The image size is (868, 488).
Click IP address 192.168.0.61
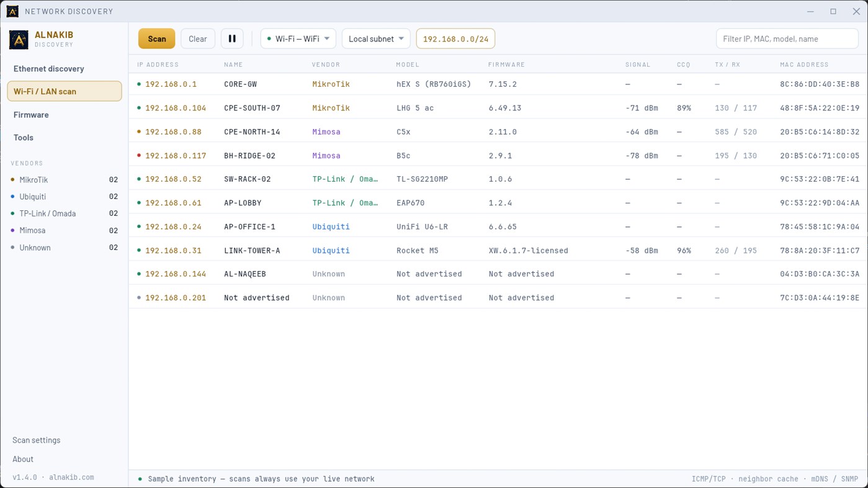[173, 203]
